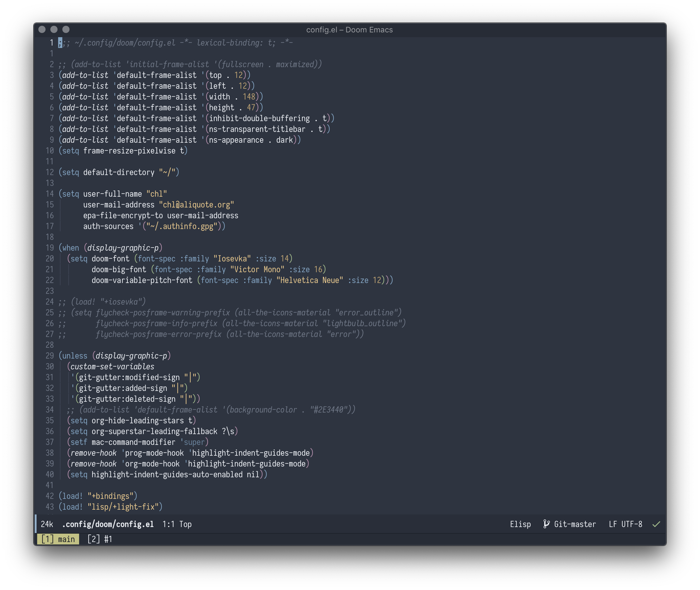The height and width of the screenshot is (590, 700).
Task: Click the flycheck green checkmark icon
Action: coord(656,524)
